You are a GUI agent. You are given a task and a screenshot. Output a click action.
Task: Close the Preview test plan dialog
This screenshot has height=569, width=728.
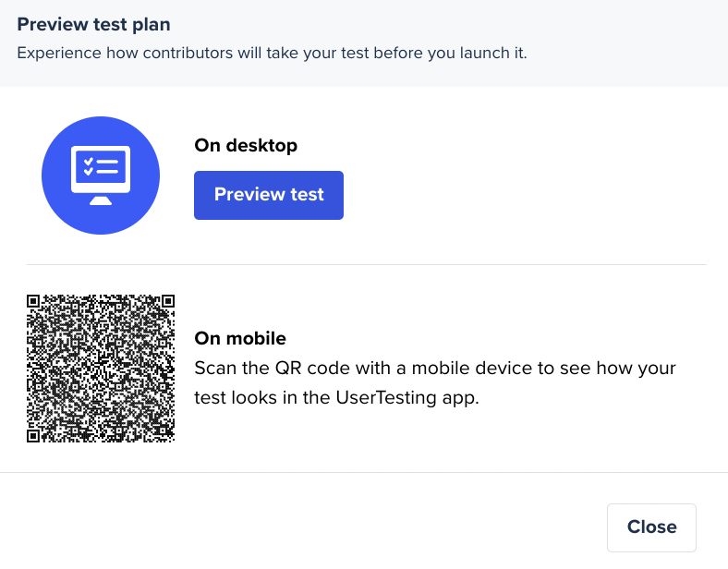(651, 527)
